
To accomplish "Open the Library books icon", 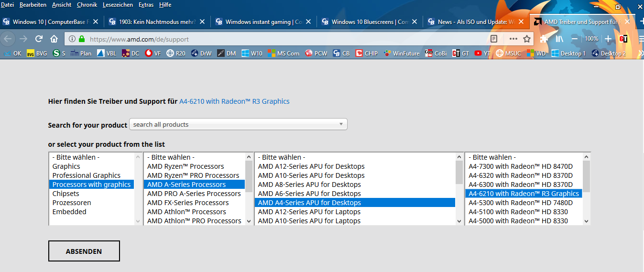I will point(559,39).
